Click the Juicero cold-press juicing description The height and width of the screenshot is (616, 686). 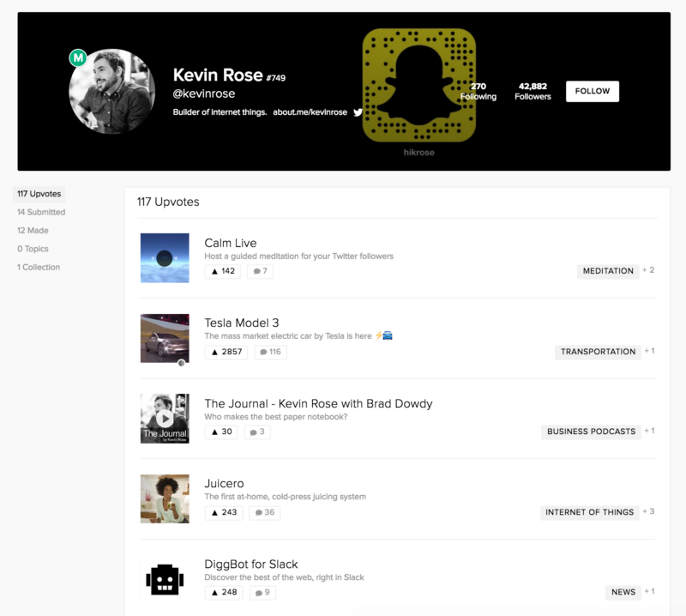click(x=286, y=497)
